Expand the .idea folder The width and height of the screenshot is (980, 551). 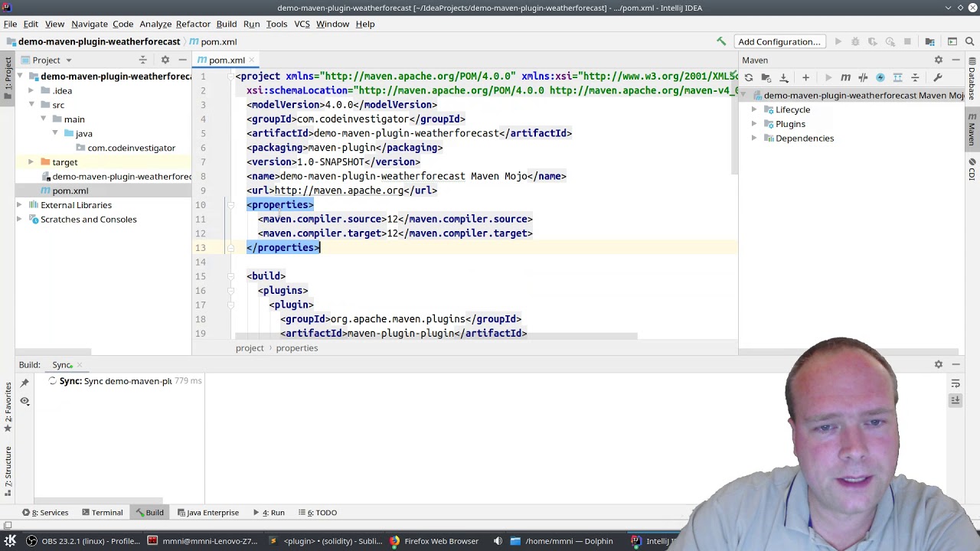pyautogui.click(x=31, y=91)
